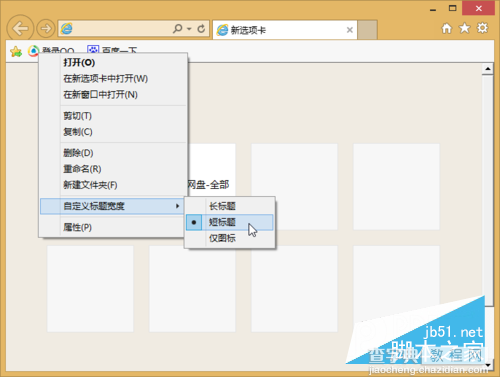
Task: Select the 仅图标 option
Action: (230, 238)
